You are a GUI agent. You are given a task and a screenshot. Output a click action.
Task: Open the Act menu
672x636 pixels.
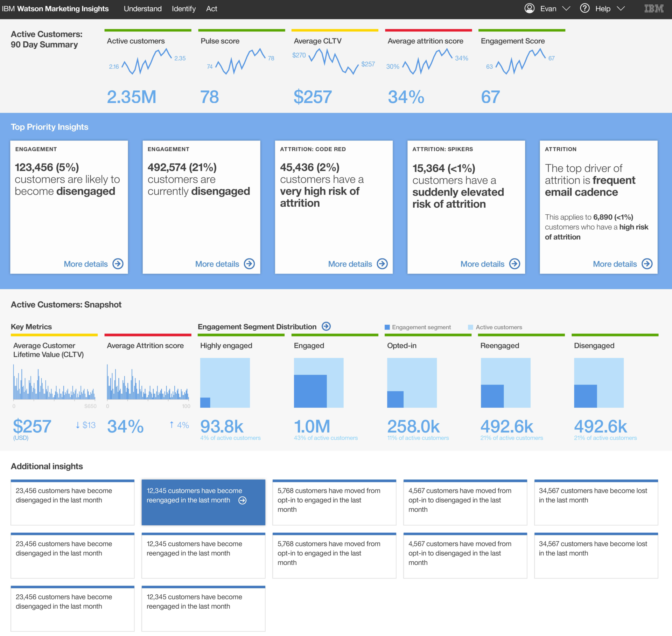coord(211,9)
